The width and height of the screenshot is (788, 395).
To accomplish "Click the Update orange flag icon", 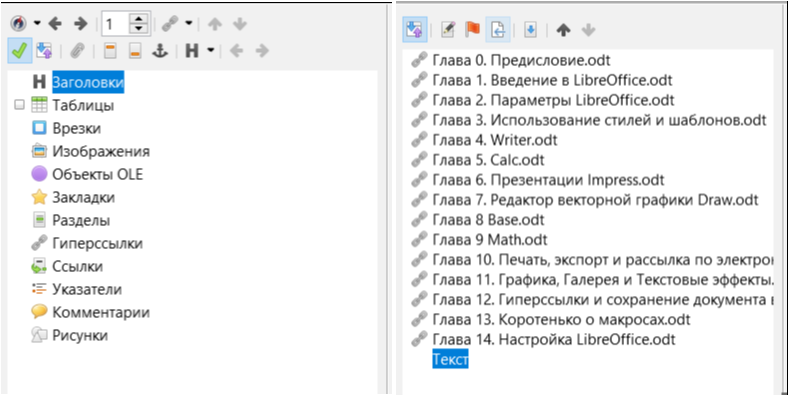I will (472, 30).
